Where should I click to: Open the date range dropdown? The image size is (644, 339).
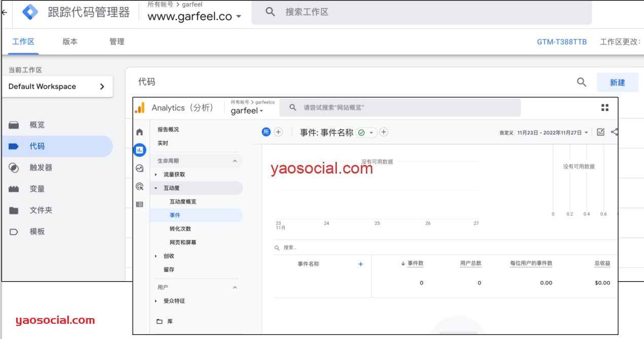[x=553, y=132]
